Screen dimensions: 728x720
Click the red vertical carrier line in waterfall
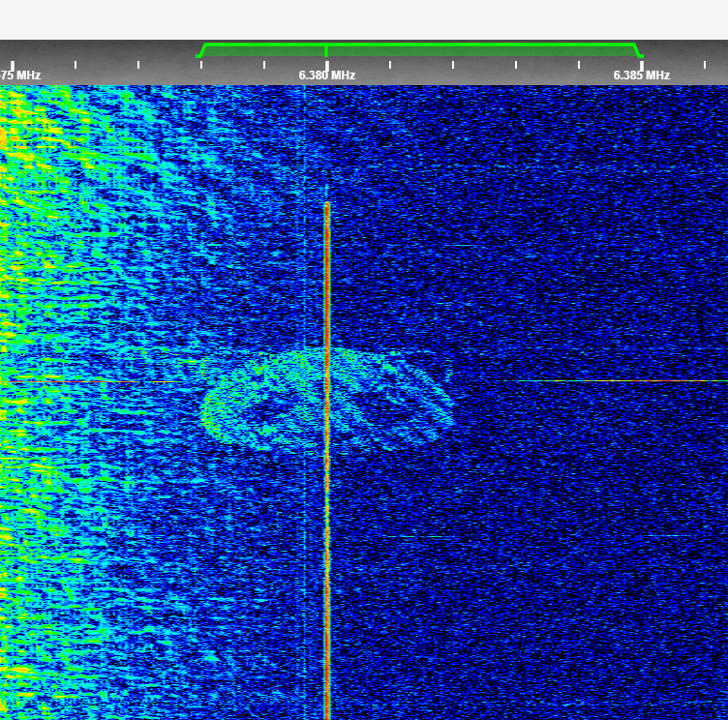tap(327, 460)
